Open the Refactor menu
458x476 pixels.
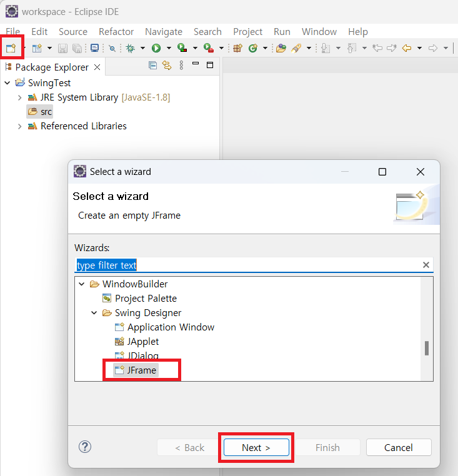(x=116, y=32)
